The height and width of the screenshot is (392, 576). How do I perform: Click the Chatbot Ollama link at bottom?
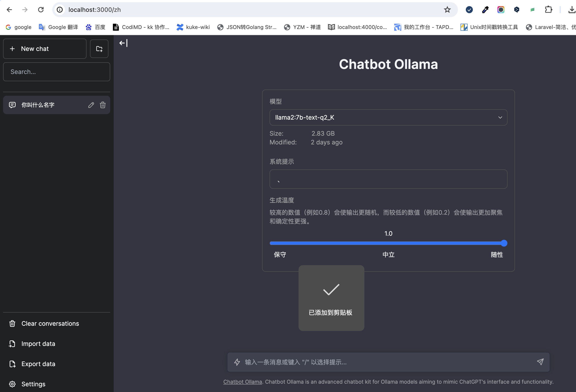click(x=242, y=382)
